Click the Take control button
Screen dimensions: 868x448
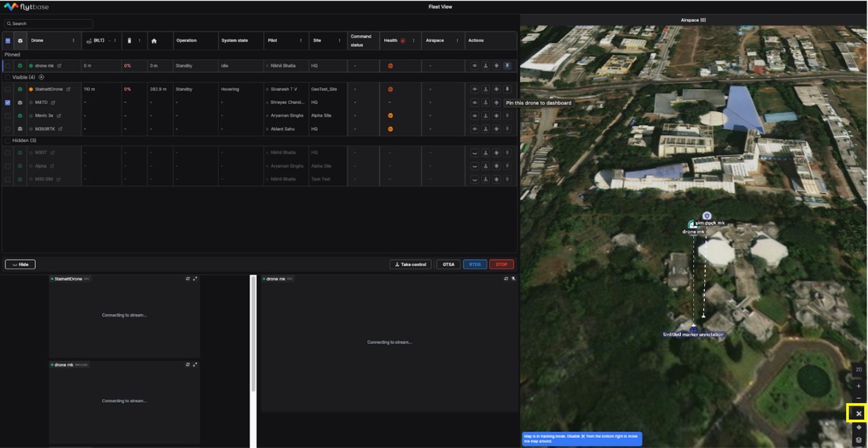tap(411, 264)
